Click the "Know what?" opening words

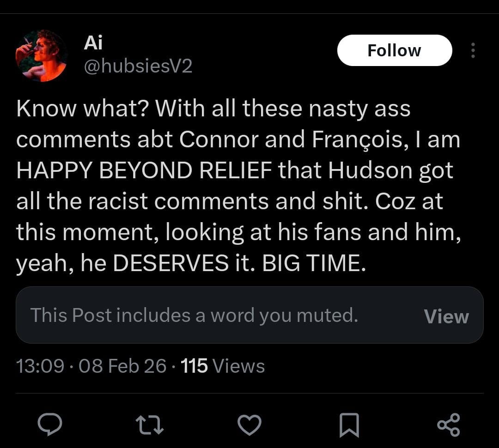click(x=82, y=109)
